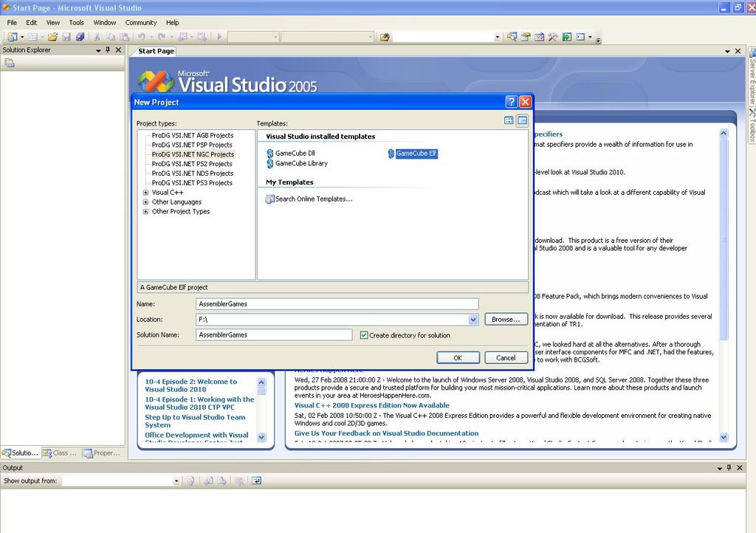Click the Browse... button
756x533 pixels.
click(506, 319)
